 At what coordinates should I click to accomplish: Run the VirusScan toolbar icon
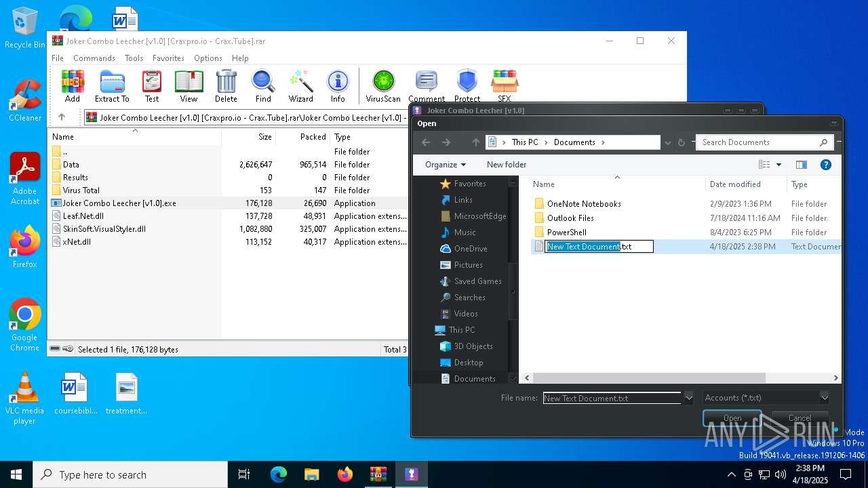point(383,85)
